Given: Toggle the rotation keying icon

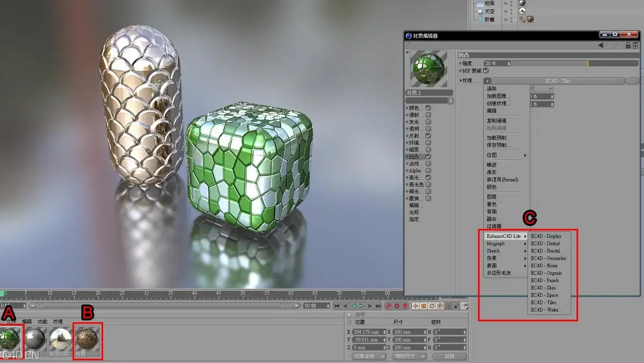Looking at the screenshot, I should click(x=431, y=306).
